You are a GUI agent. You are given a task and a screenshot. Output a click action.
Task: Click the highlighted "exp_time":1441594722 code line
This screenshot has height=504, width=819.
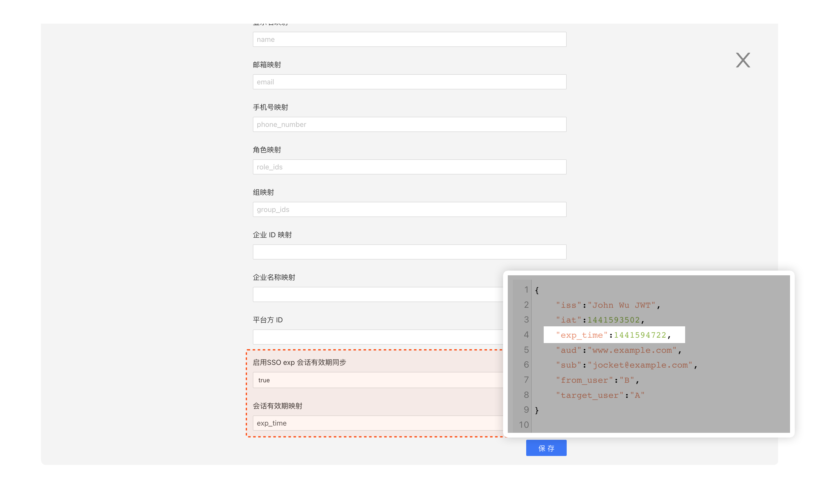coord(614,335)
